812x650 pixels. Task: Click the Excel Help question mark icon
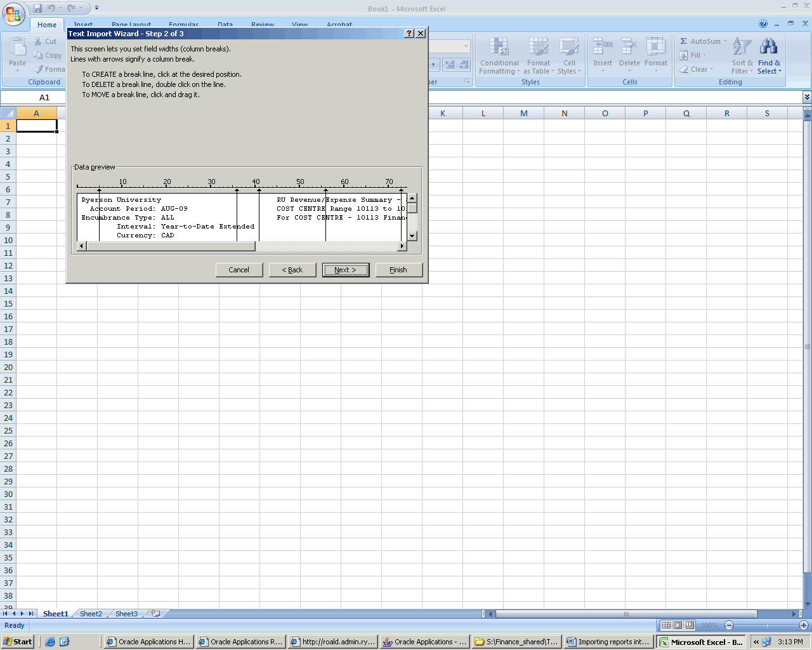click(x=763, y=24)
